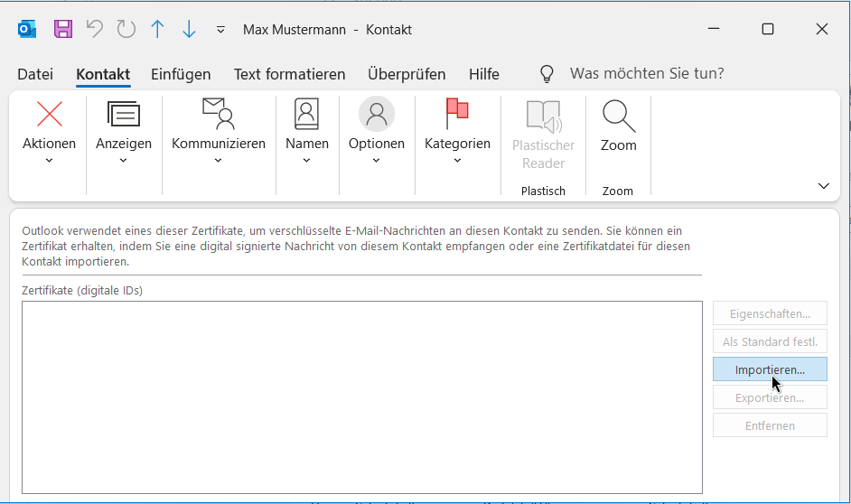Image resolution: width=851 pixels, height=504 pixels.
Task: Maximize the contact window
Action: tap(767, 29)
